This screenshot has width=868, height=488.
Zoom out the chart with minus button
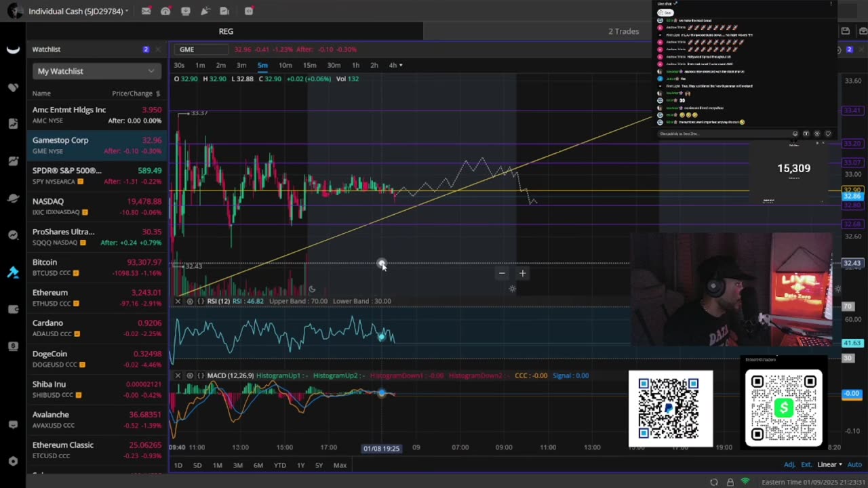tap(502, 273)
